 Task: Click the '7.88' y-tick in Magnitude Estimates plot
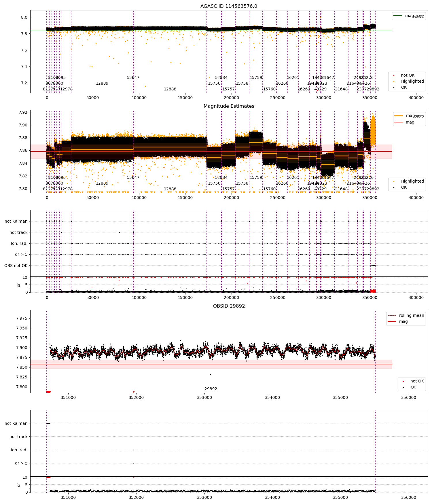[23, 138]
